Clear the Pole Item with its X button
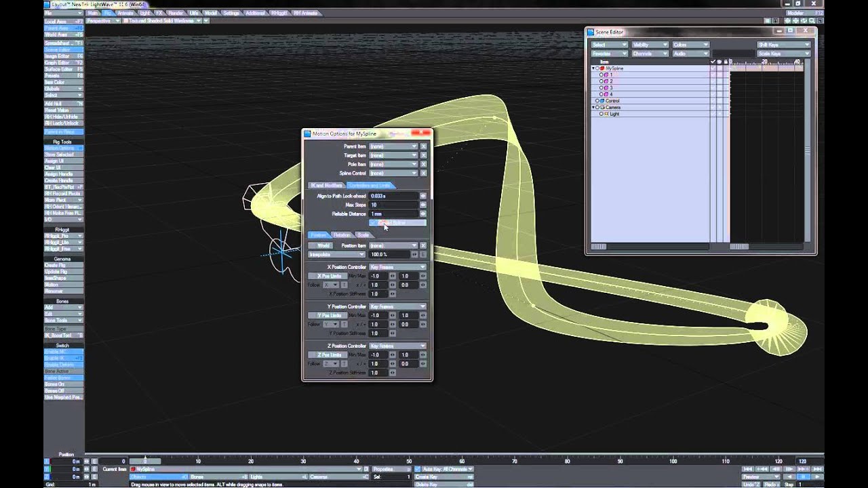The height and width of the screenshot is (488, 868). pos(423,164)
